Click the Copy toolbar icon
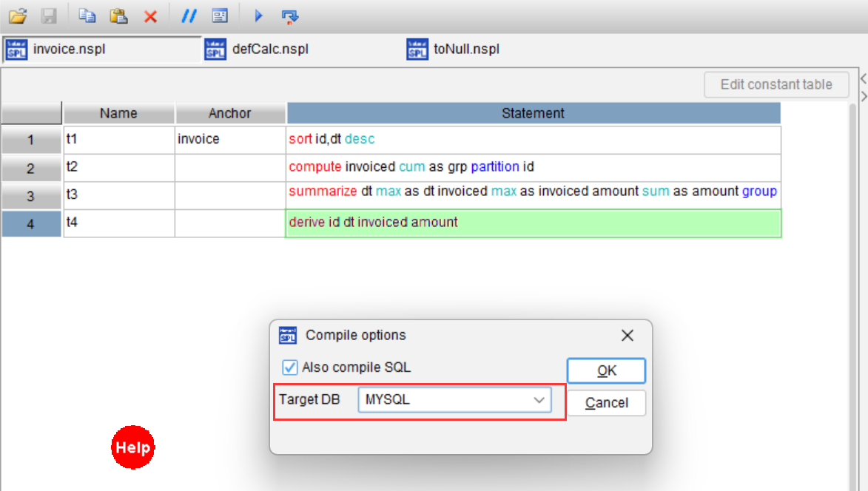Viewport: 868px width, 491px height. tap(87, 16)
